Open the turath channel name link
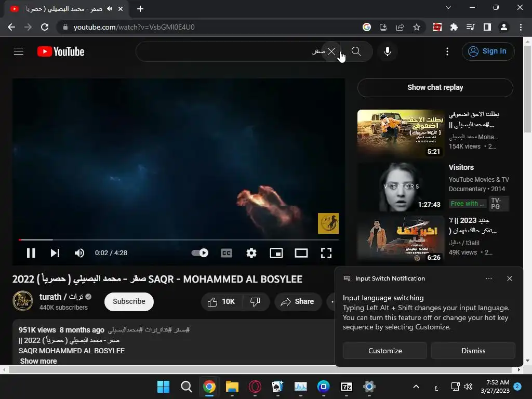This screenshot has width=532, height=399. pos(61,297)
